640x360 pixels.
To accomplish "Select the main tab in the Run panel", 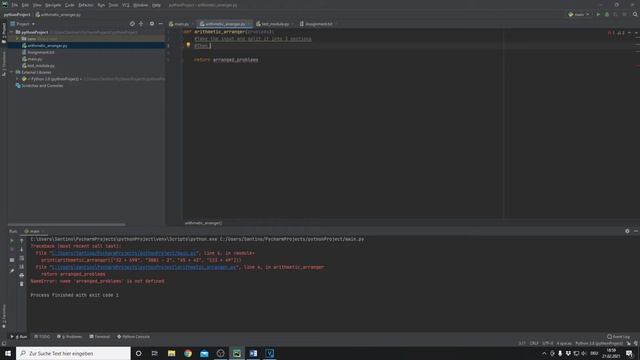I will pos(32,231).
